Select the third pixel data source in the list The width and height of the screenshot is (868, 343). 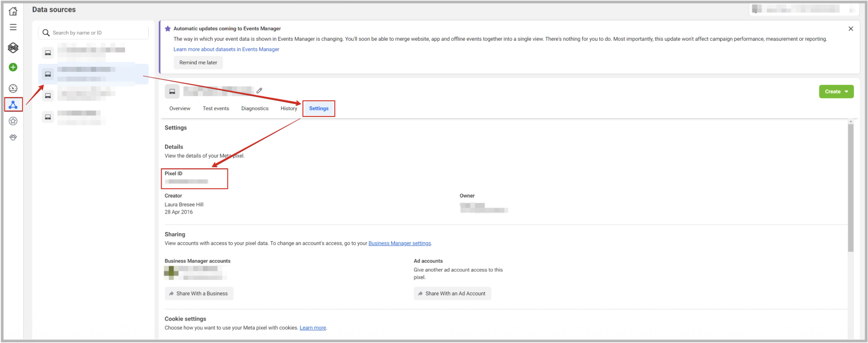tap(93, 95)
